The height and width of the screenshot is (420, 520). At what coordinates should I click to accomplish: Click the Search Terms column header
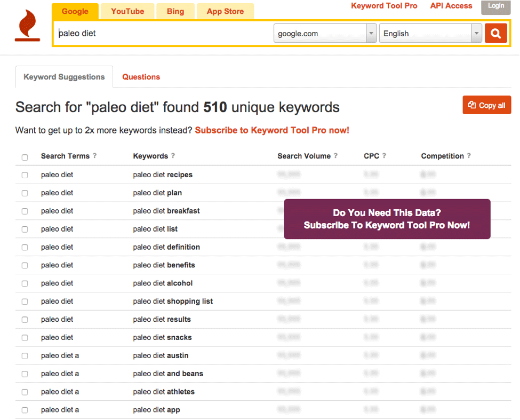(65, 156)
